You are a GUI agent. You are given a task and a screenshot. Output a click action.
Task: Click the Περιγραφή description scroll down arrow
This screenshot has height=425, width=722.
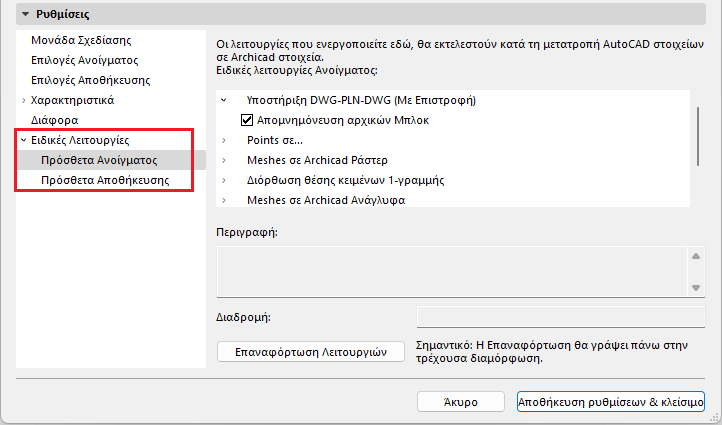coord(697,287)
